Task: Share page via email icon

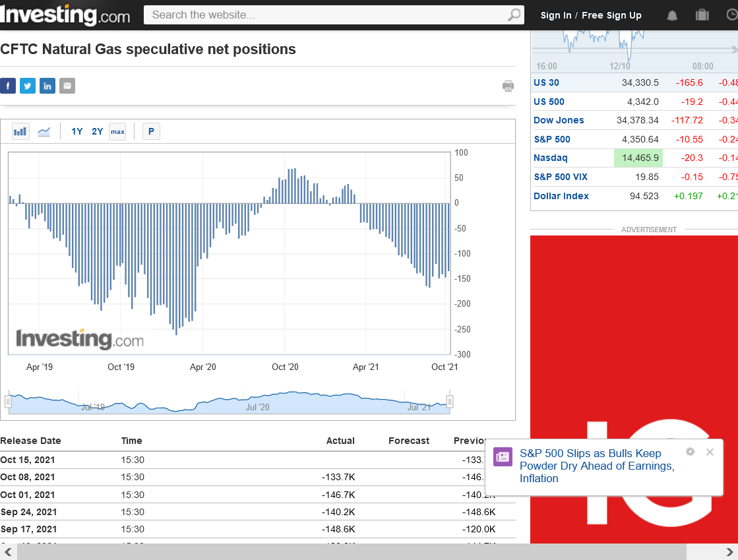Action: 67,86
